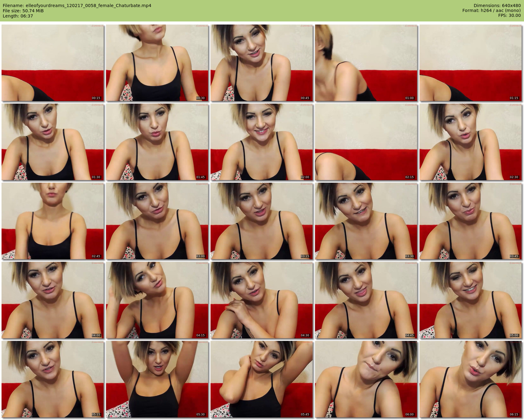Click the frame thumbnail marked 04:30
This screenshot has height=420, width=524.
click(262, 300)
